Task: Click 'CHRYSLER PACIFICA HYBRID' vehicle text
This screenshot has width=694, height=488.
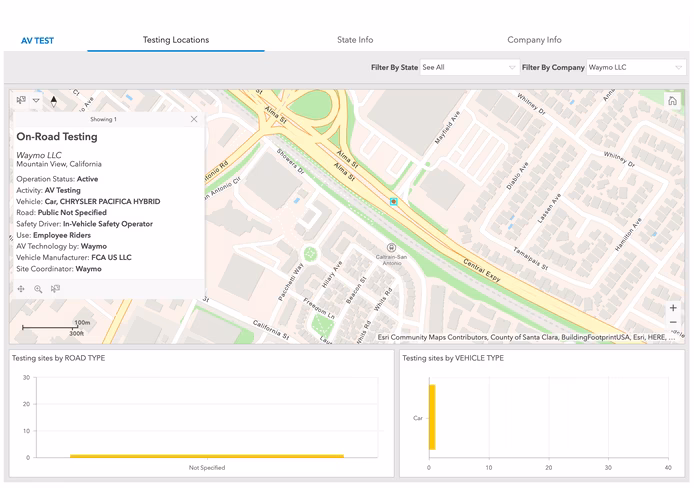Action: (x=110, y=201)
